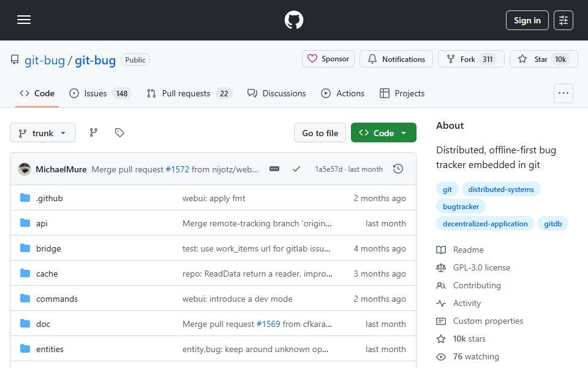Open commit history clock icon
This screenshot has width=588, height=368.
point(398,169)
